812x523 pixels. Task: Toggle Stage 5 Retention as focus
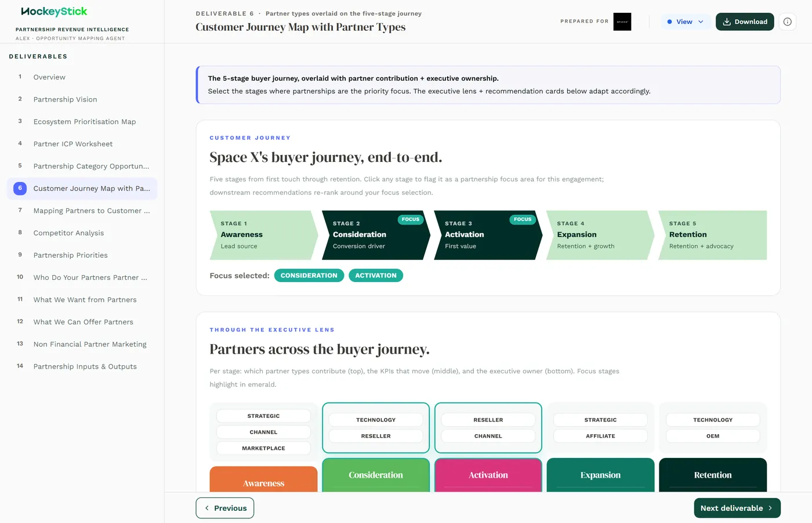click(x=712, y=235)
